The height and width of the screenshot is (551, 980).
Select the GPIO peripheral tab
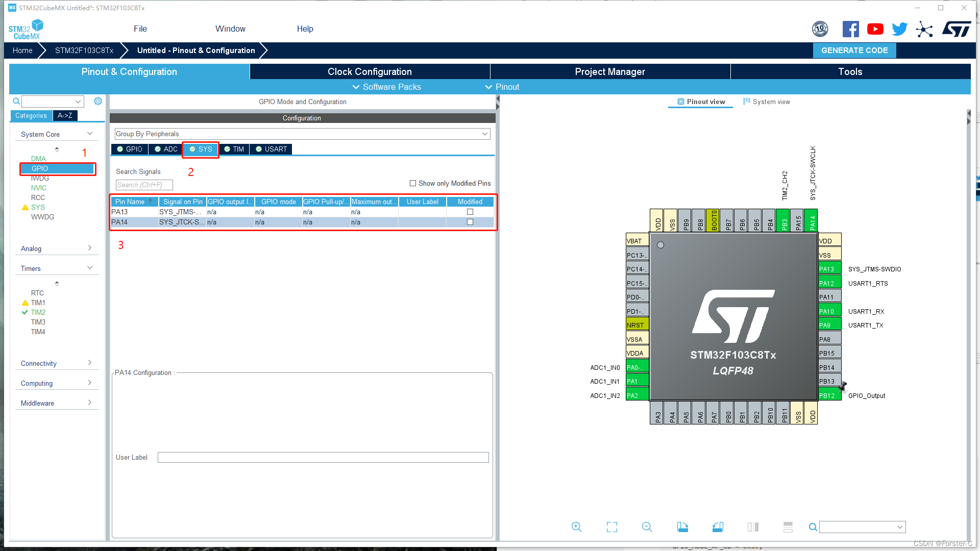point(130,149)
